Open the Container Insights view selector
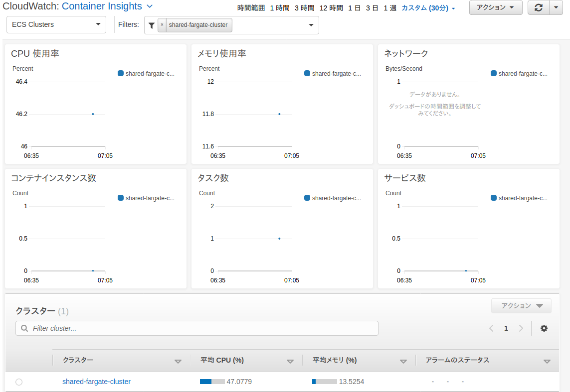Viewport: 570px width, 392px height. coord(107,6)
